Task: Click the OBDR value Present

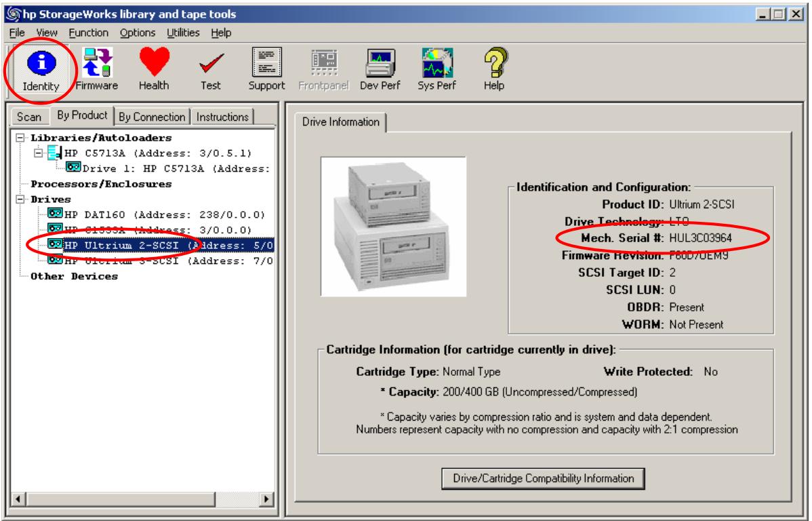Action: point(687,307)
